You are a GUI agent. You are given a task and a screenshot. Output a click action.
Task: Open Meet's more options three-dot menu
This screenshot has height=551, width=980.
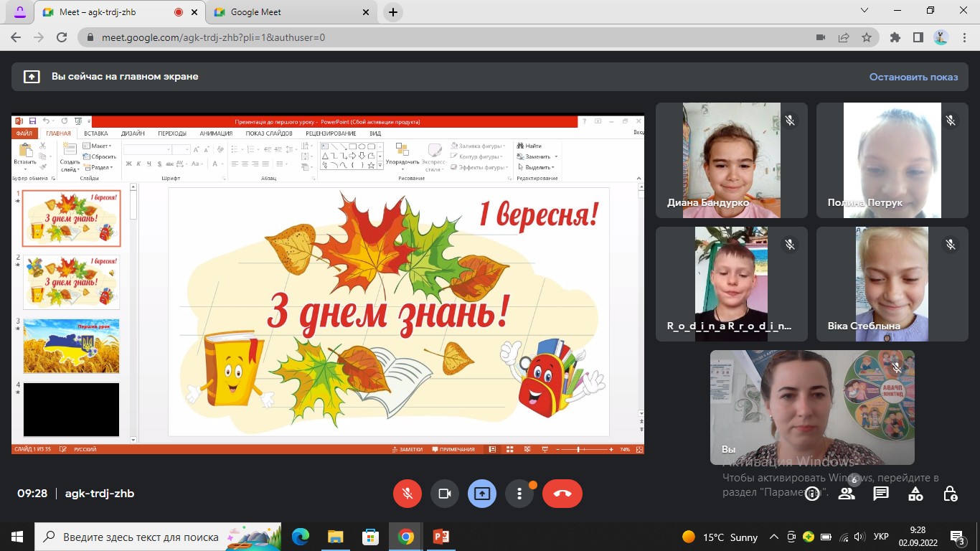click(519, 494)
